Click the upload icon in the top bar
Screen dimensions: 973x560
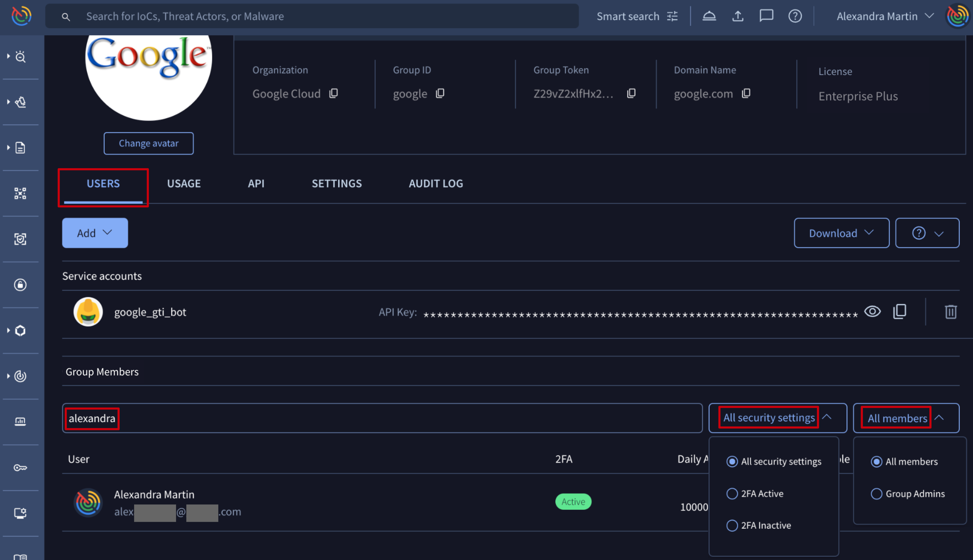click(x=738, y=16)
